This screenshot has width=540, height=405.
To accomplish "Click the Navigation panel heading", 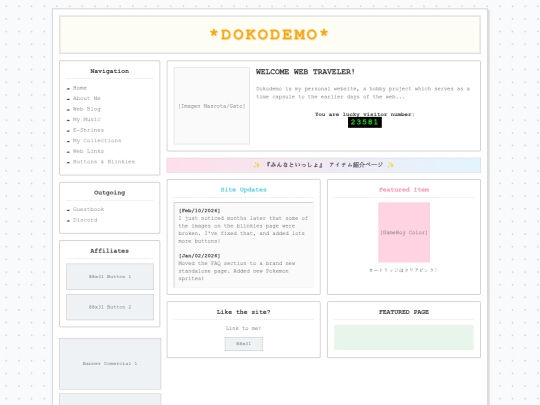I will coord(110,71).
